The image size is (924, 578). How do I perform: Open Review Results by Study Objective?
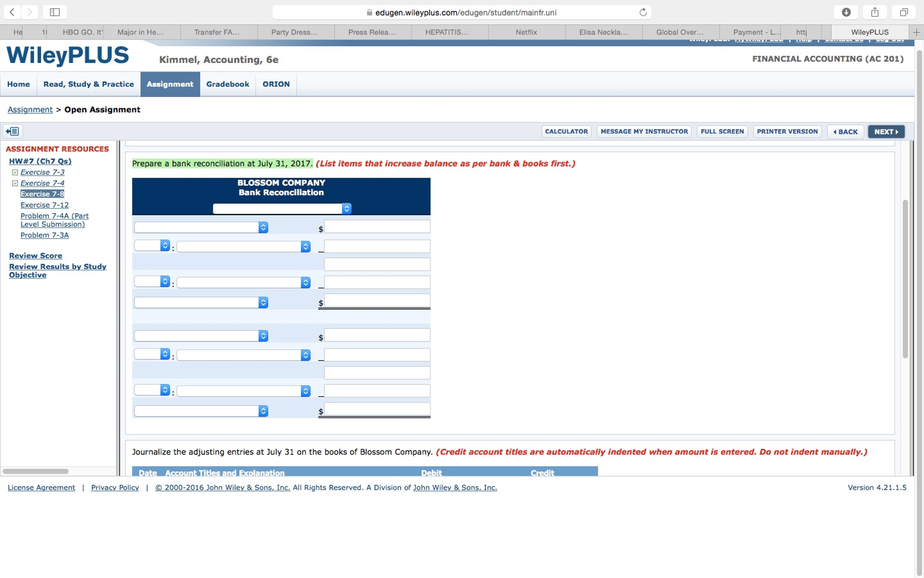tap(58, 271)
